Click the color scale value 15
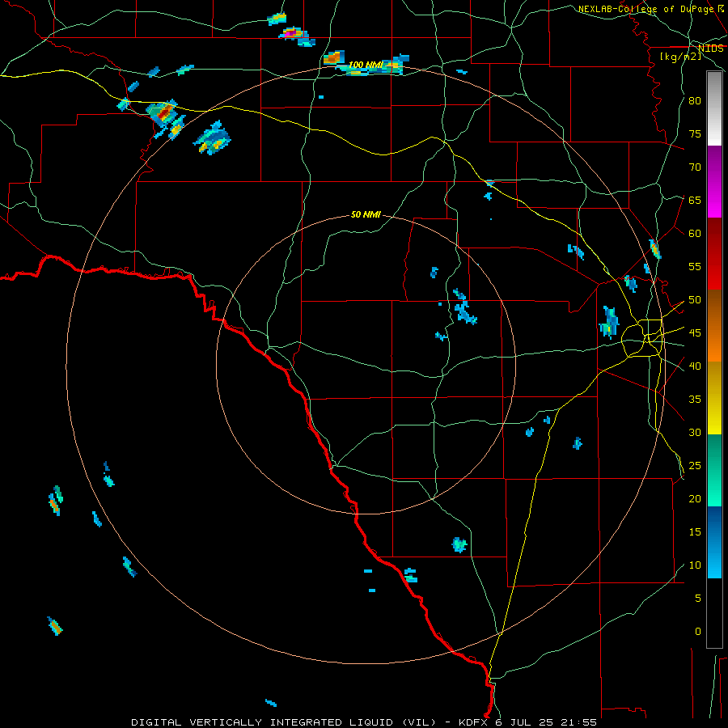 [x=695, y=531]
